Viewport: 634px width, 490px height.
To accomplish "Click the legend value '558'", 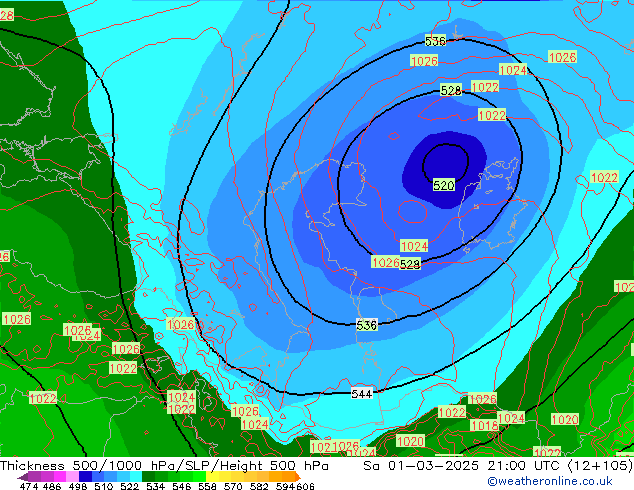I will [207, 486].
